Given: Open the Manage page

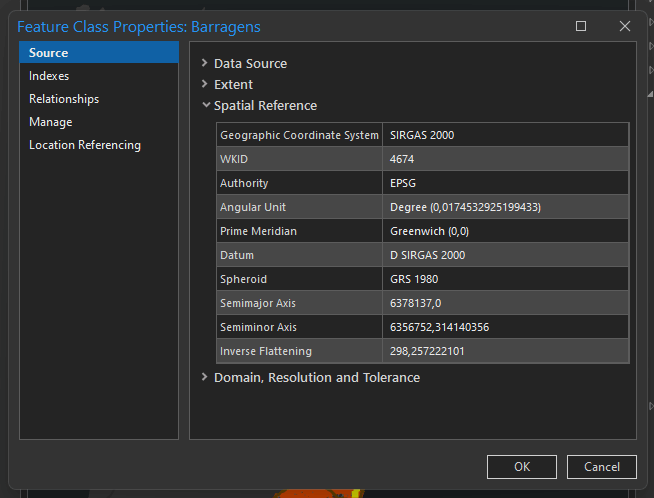Looking at the screenshot, I should tap(51, 122).
